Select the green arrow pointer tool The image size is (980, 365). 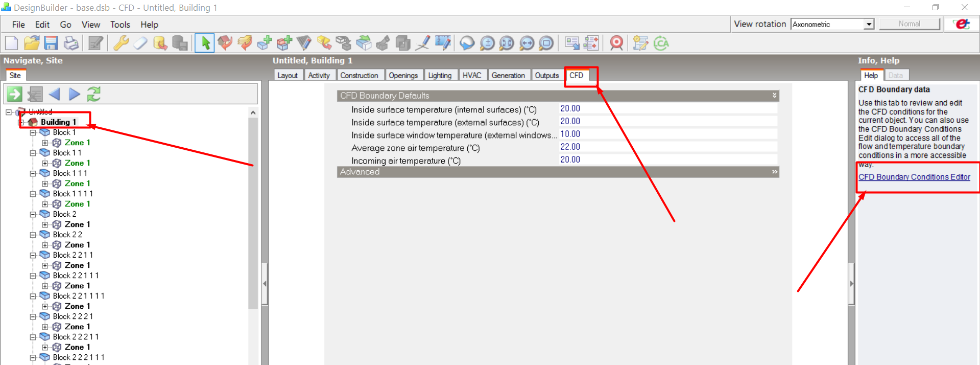(205, 43)
